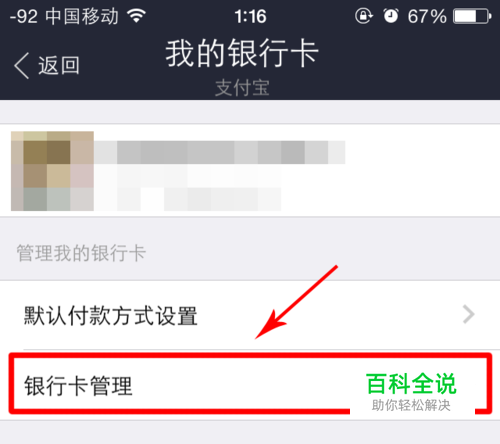Tap the battery icon in status bar

(472, 16)
